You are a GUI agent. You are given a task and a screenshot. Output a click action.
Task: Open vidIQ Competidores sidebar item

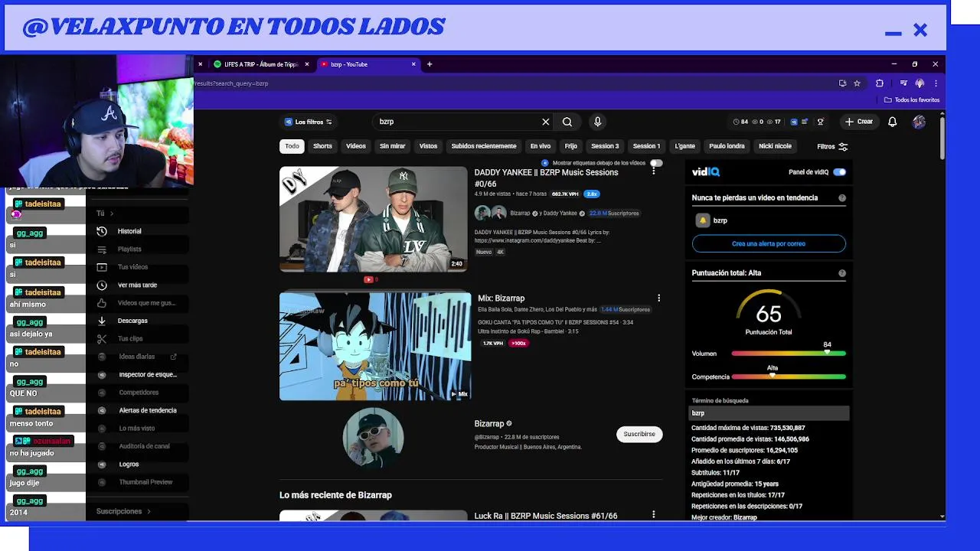tap(138, 393)
